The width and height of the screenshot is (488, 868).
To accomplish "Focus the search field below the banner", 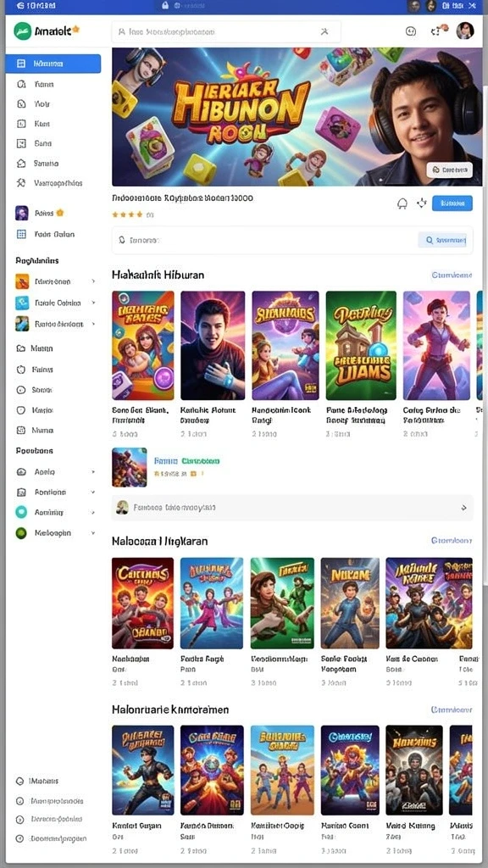I will point(292,240).
